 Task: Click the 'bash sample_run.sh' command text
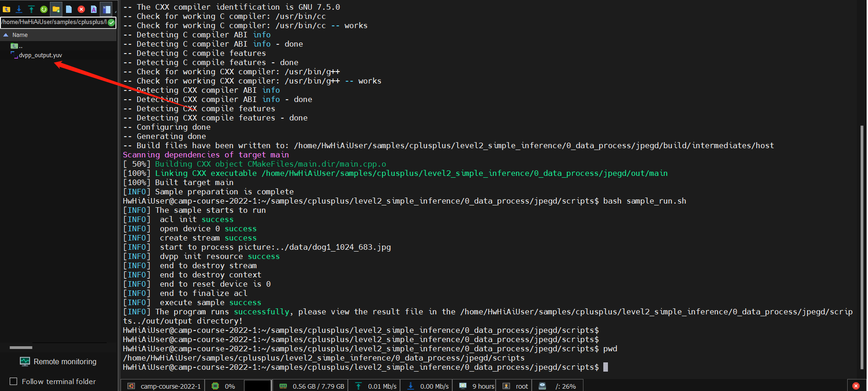click(x=644, y=201)
